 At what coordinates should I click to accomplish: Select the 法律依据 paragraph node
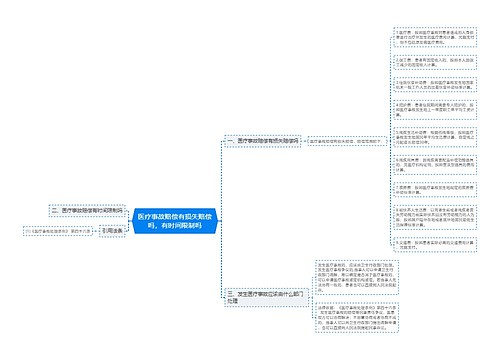click(357, 318)
